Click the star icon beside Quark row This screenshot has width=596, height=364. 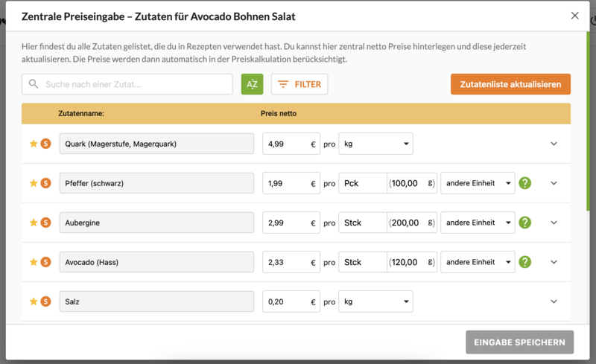point(33,144)
